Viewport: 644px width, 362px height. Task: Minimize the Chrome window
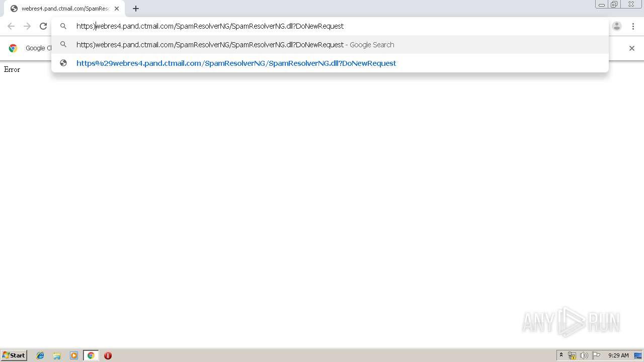(602, 5)
